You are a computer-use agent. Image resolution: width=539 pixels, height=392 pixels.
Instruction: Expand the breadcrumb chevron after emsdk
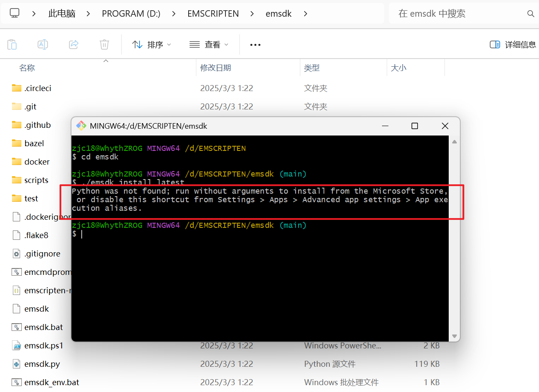click(305, 13)
